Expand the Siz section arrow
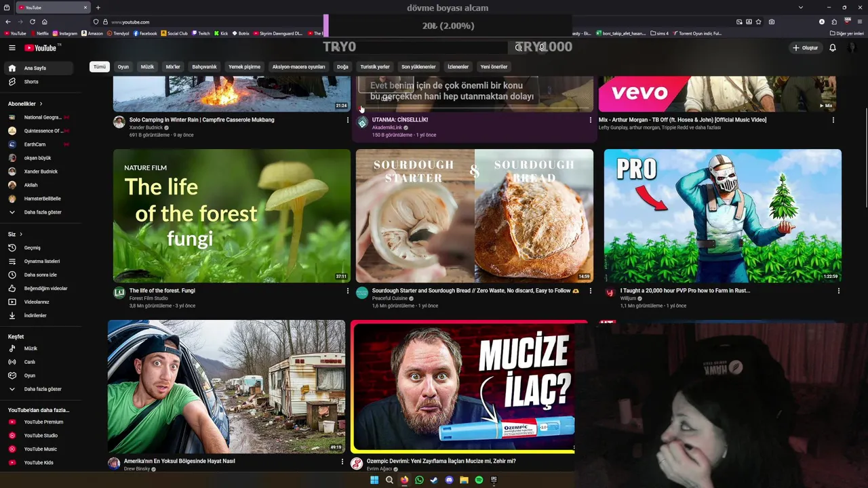 [x=21, y=235]
